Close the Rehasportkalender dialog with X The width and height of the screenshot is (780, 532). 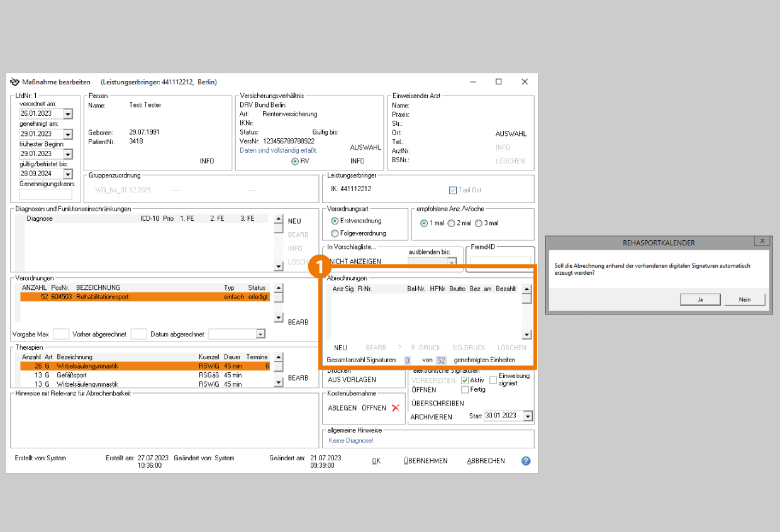click(x=762, y=241)
